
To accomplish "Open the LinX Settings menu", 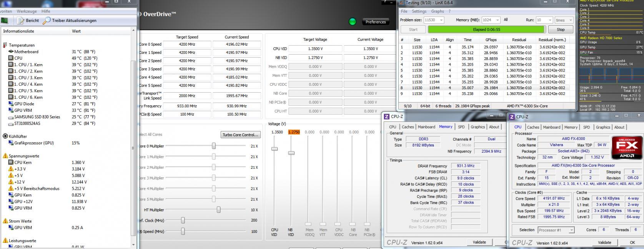I will coord(419,12).
